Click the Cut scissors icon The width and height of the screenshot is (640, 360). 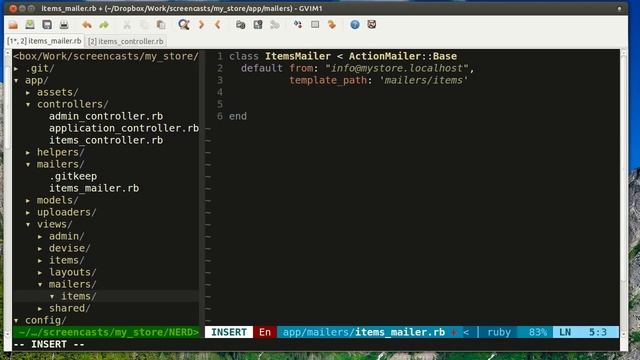click(x=127, y=25)
